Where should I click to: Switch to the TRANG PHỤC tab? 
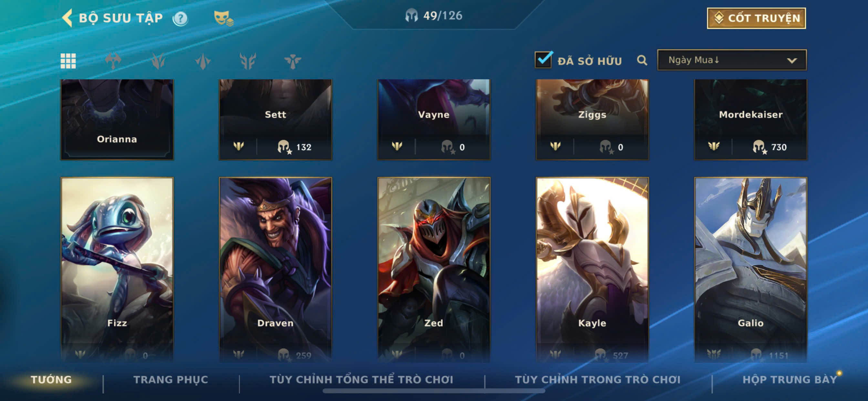coord(171,379)
